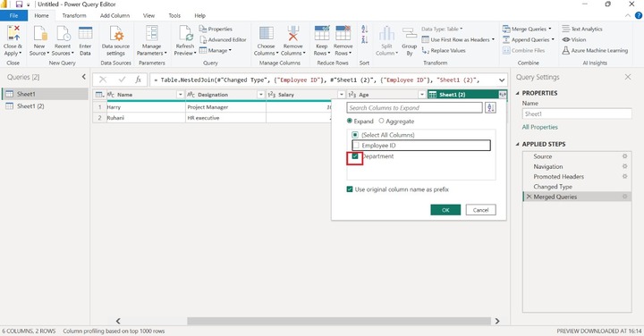
Task: Click the Group By icon
Action: (x=409, y=34)
